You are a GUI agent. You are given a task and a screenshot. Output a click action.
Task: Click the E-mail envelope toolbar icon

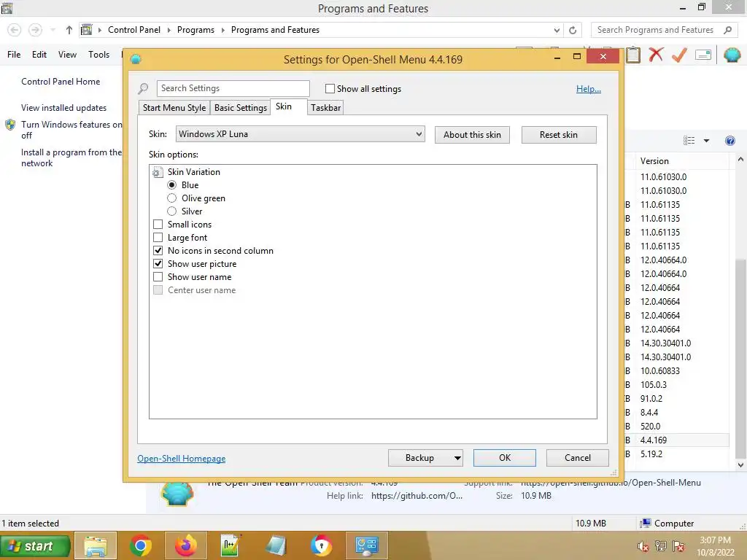pyautogui.click(x=703, y=55)
